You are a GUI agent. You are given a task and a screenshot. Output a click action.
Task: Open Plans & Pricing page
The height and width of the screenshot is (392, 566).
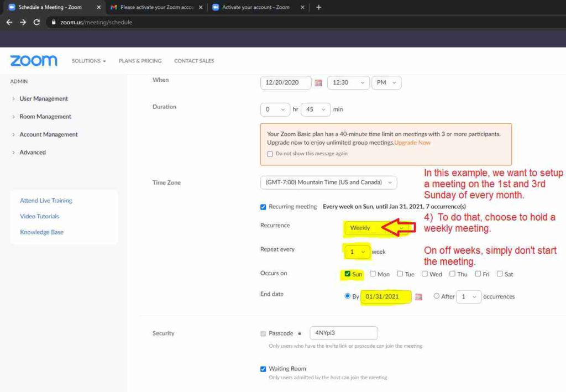(x=140, y=61)
